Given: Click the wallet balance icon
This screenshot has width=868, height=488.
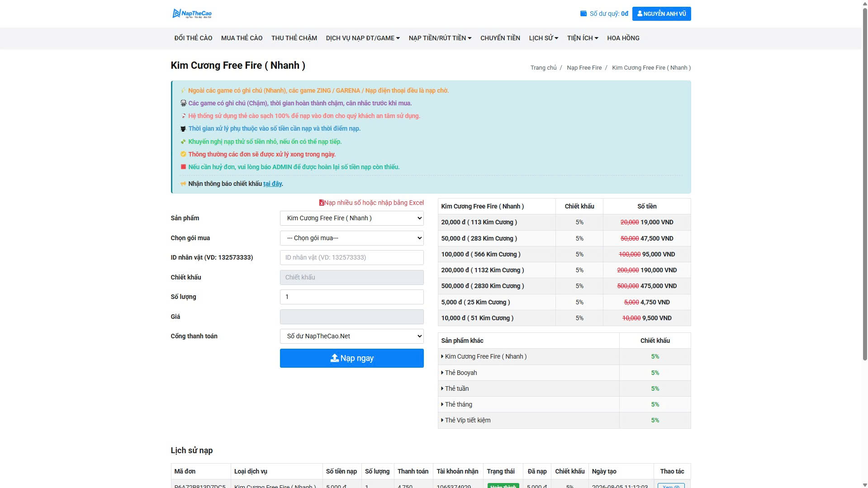Looking at the screenshot, I should coord(583,14).
